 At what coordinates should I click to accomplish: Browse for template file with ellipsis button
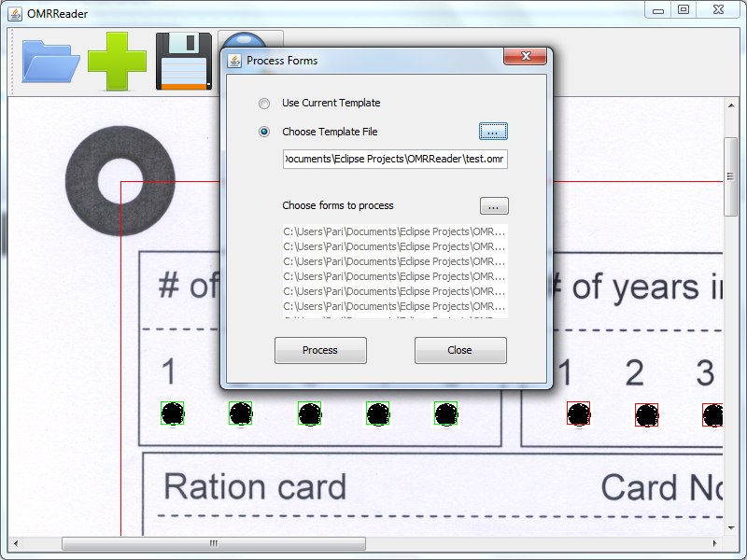(x=493, y=132)
